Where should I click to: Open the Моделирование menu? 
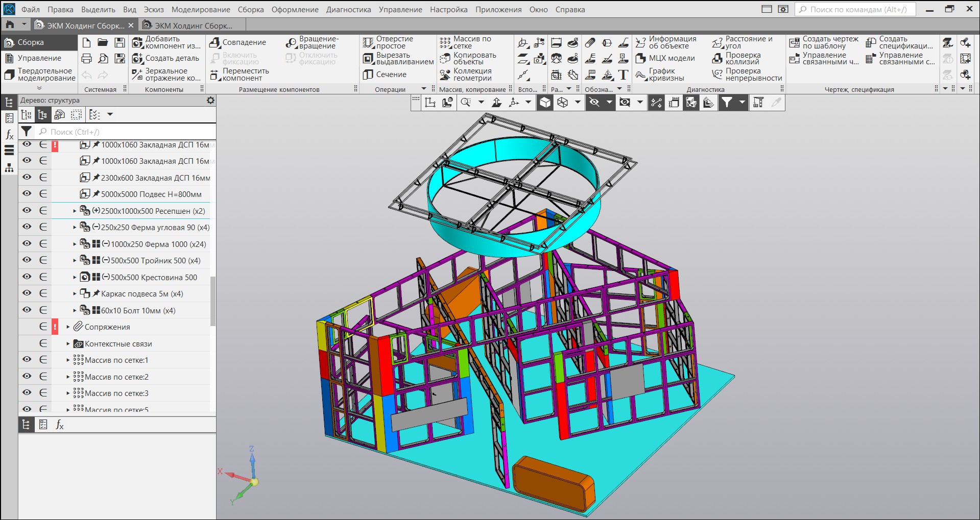click(x=200, y=9)
